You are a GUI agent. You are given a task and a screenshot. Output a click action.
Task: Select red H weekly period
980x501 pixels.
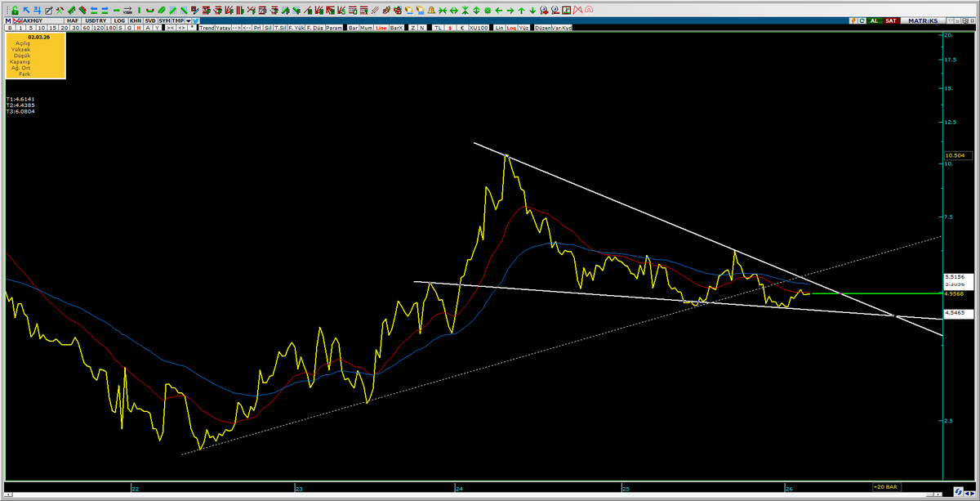click(x=139, y=28)
